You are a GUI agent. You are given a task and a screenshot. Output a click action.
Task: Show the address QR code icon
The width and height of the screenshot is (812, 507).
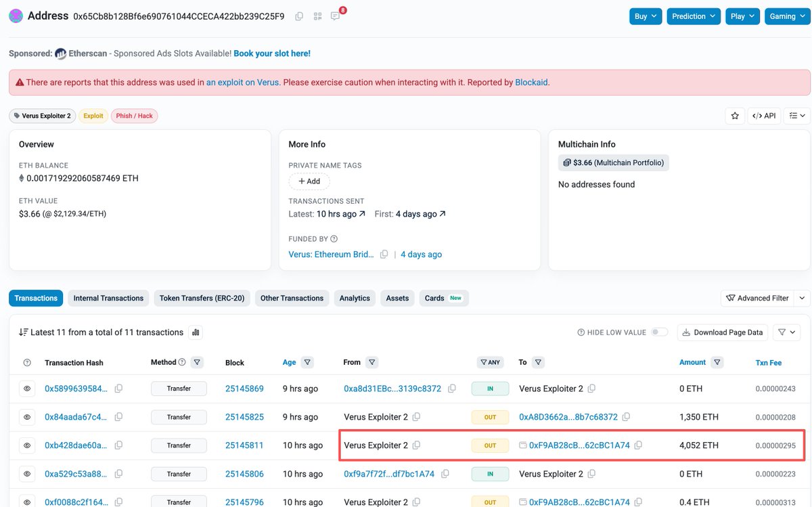click(317, 16)
